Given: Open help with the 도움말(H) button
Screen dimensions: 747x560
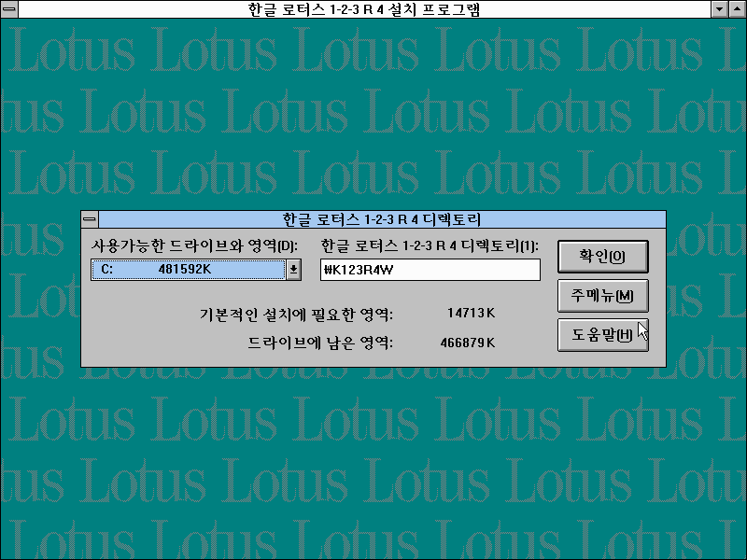Looking at the screenshot, I should tap(602, 335).
